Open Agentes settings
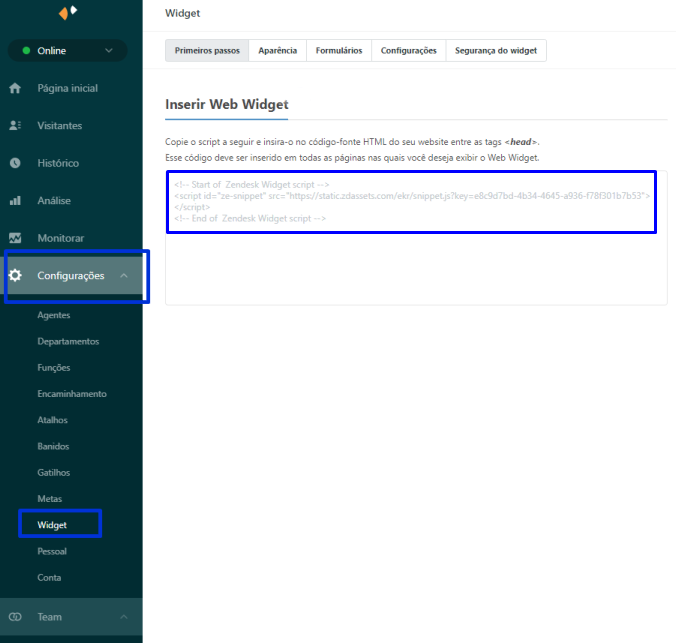 pos(54,315)
